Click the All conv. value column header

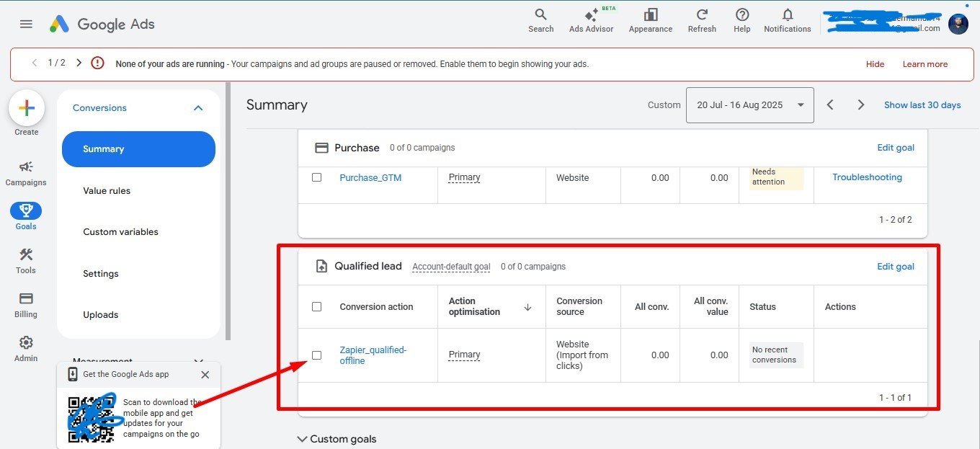tap(710, 306)
